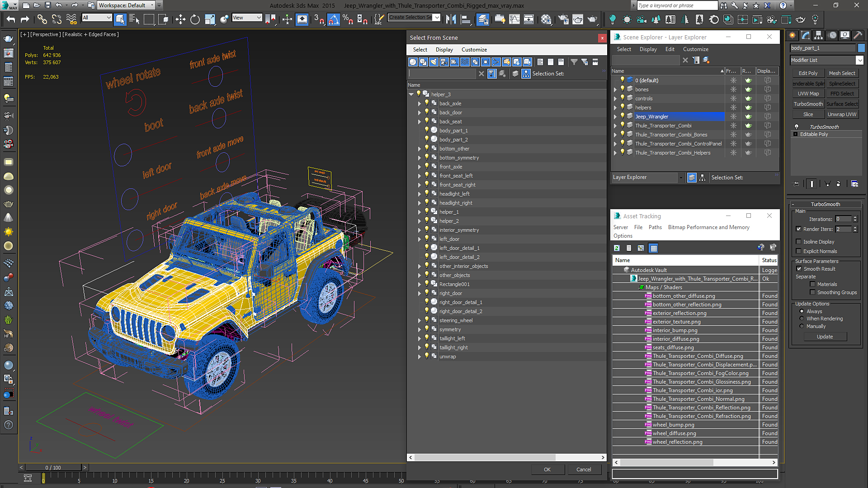This screenshot has height=488, width=868.
Task: Open the selection filter All dropdown
Action: (97, 18)
